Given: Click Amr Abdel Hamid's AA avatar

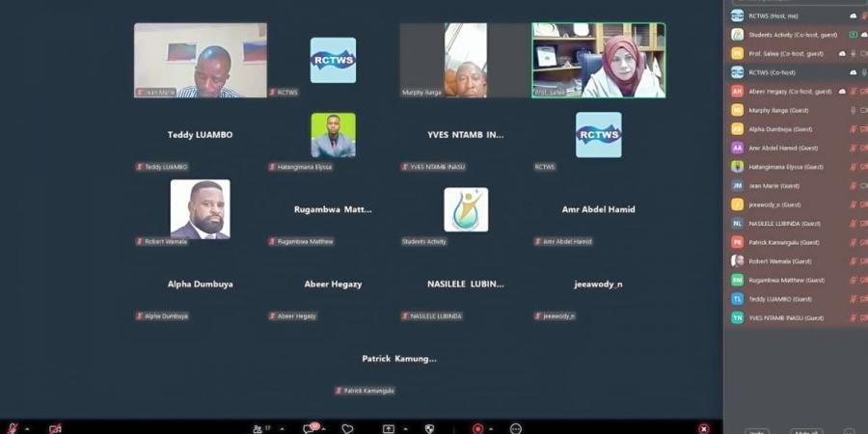Looking at the screenshot, I should tap(738, 148).
